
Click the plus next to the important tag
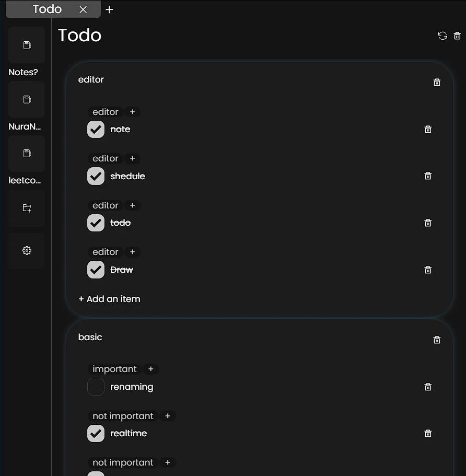[150, 369]
